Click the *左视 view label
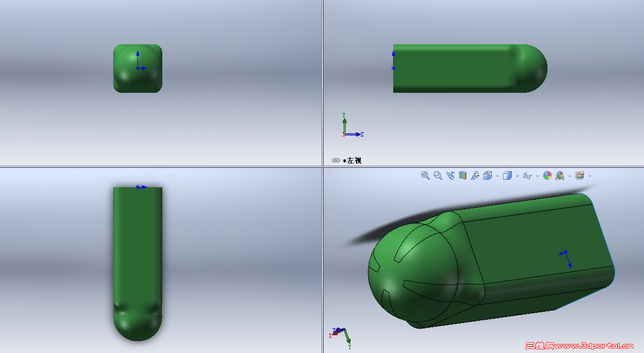 352,160
